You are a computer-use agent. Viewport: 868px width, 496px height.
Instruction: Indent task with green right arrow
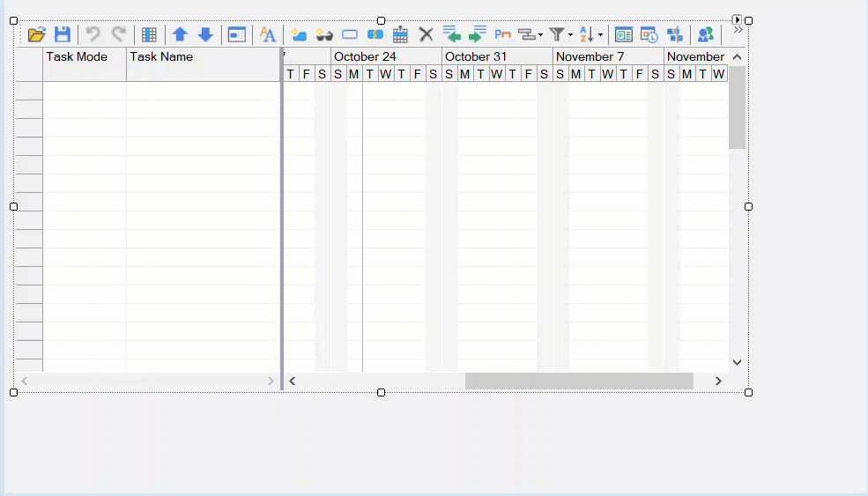pos(478,34)
